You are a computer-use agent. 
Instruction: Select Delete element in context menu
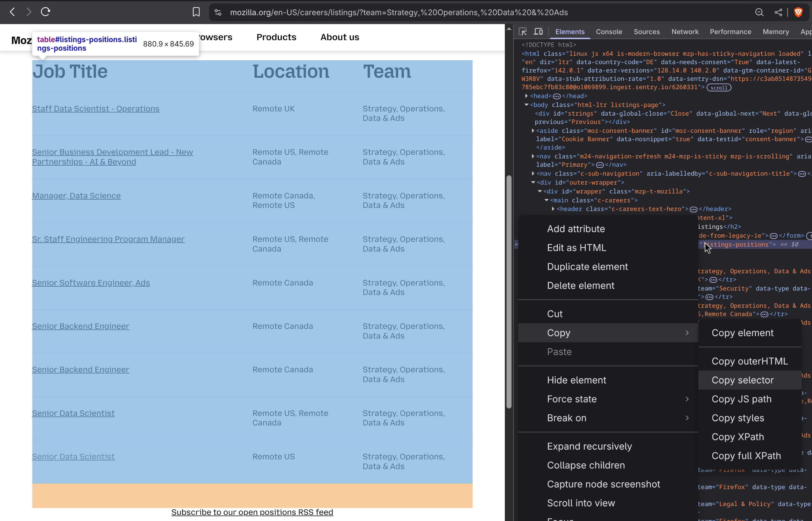point(608,286)
